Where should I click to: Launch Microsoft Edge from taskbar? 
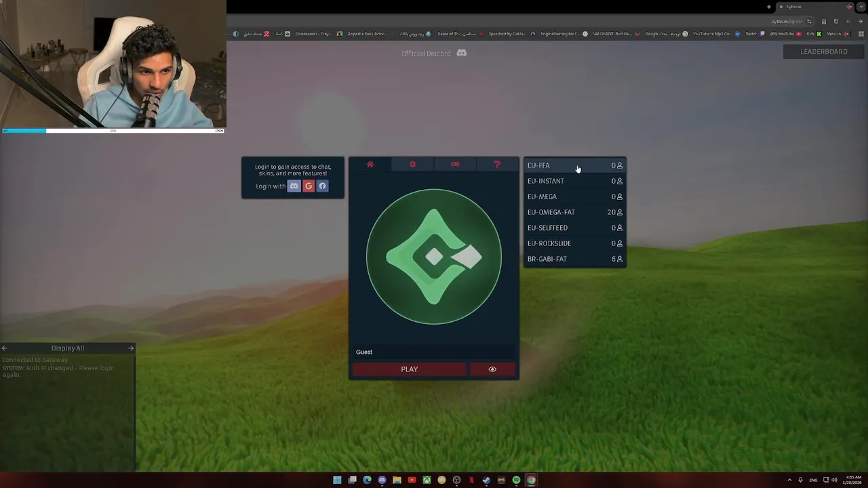pyautogui.click(x=367, y=480)
